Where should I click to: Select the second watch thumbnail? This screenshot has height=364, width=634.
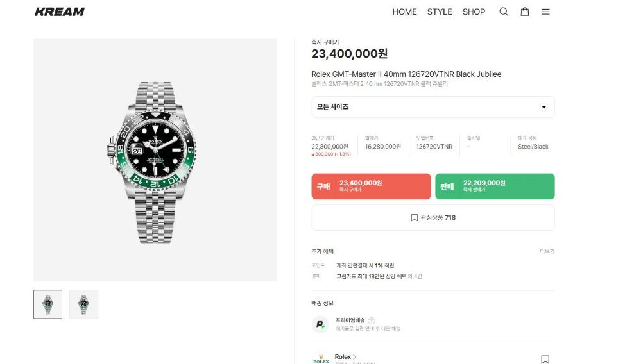click(x=83, y=304)
